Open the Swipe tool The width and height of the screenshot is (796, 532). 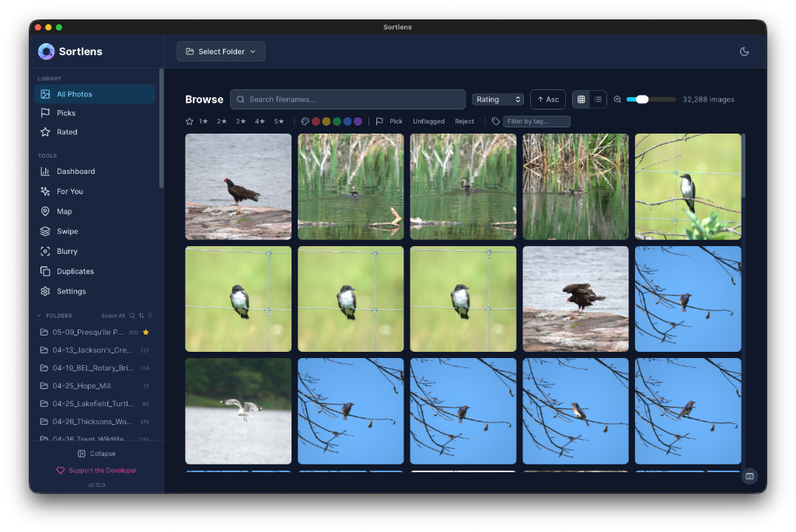click(94, 231)
